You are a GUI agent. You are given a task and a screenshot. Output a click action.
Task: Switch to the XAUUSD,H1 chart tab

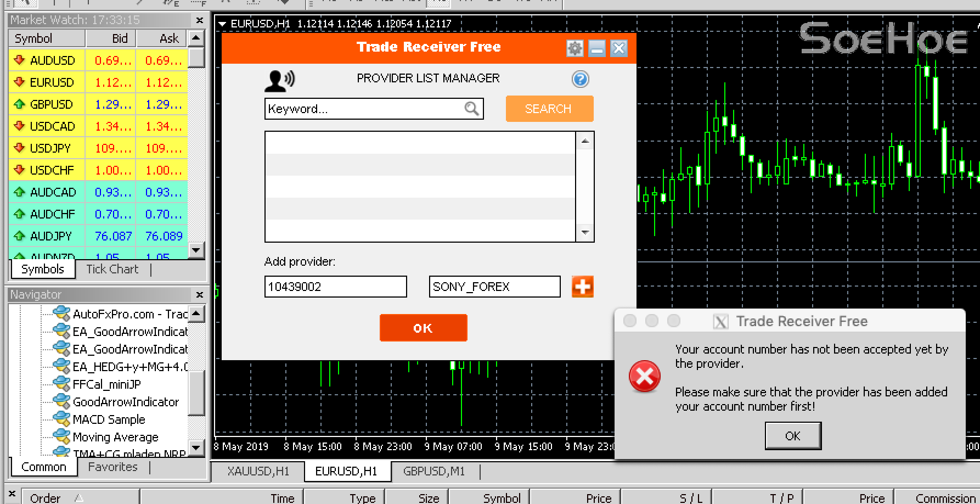(258, 471)
